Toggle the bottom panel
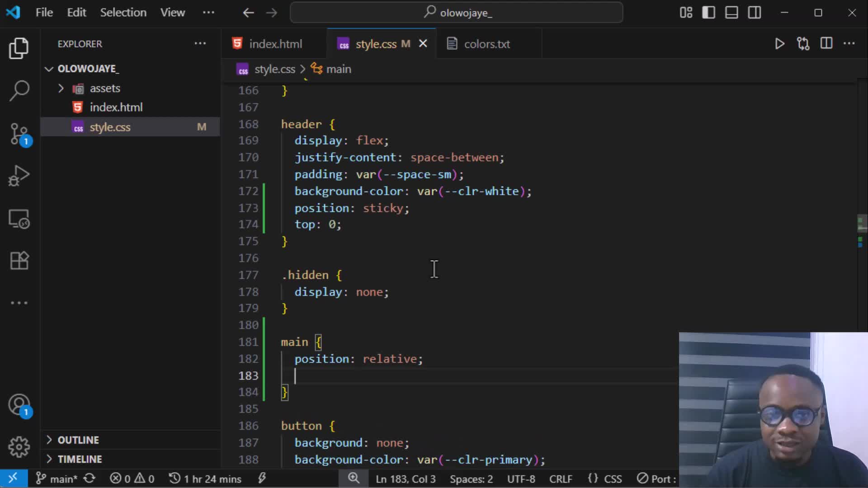 point(731,13)
